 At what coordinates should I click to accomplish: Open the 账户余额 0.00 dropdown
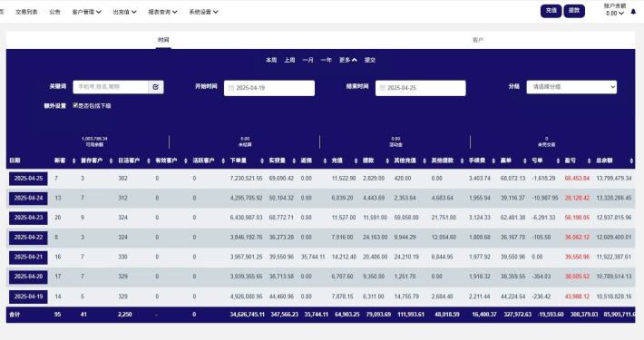coord(615,13)
